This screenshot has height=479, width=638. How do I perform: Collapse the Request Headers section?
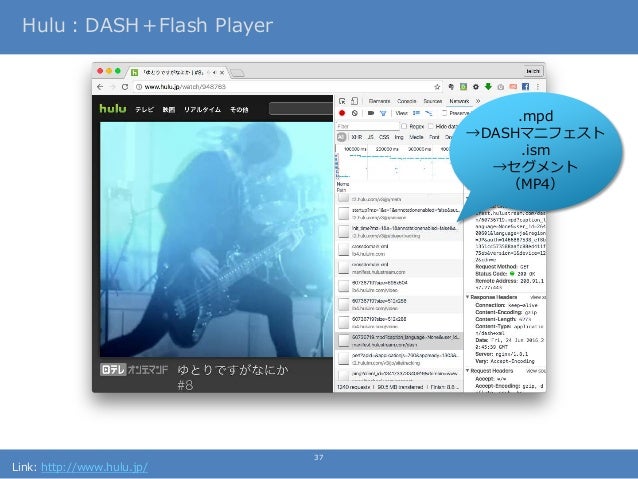click(468, 371)
